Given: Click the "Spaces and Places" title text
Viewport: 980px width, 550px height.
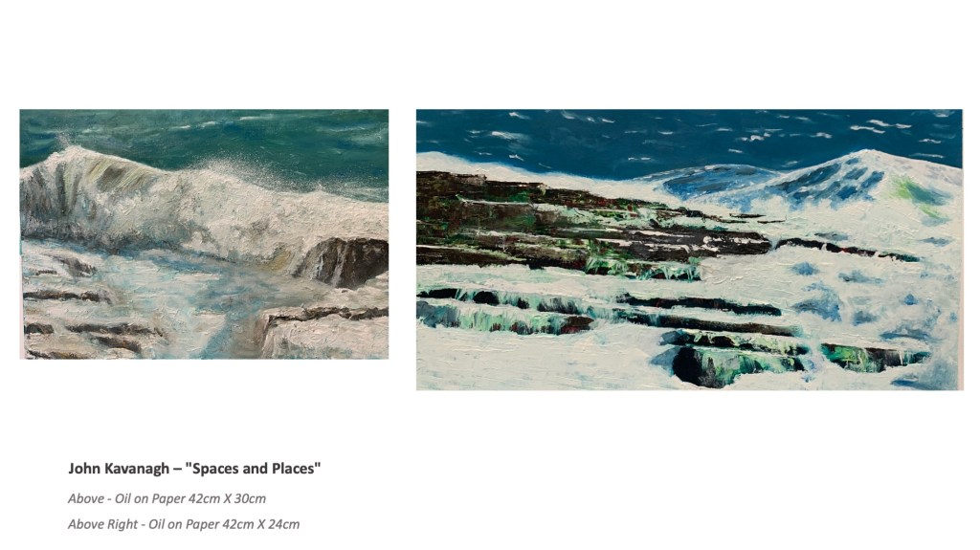Looking at the screenshot, I should (253, 469).
